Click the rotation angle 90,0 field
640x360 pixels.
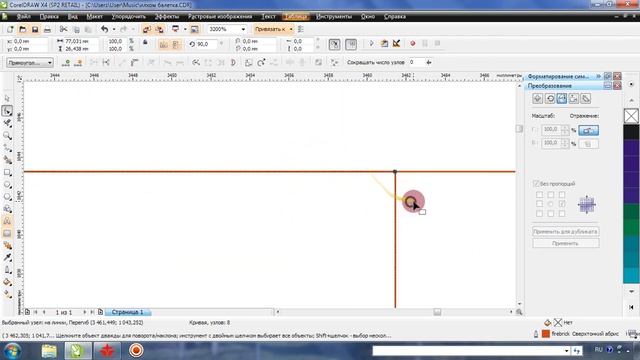pos(207,44)
